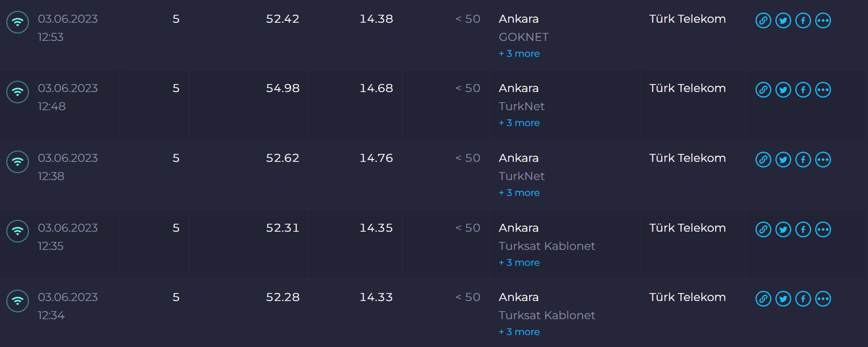The image size is (868, 347).
Task: Click Türk Telekom in 12:35 row
Action: 687,228
